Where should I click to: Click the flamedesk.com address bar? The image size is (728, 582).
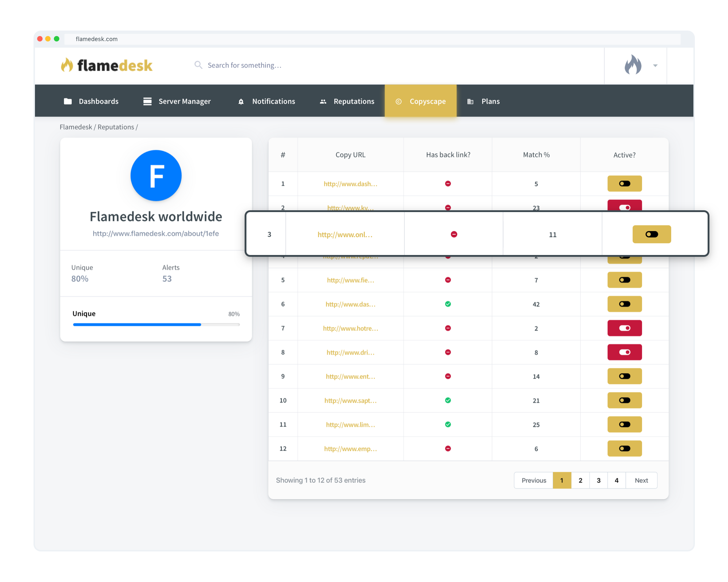click(x=372, y=39)
